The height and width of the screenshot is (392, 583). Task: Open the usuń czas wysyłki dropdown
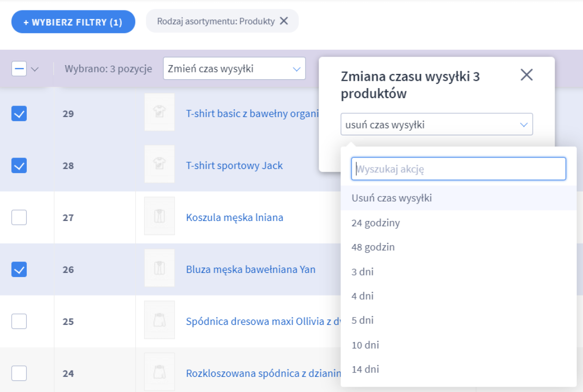tap(437, 124)
